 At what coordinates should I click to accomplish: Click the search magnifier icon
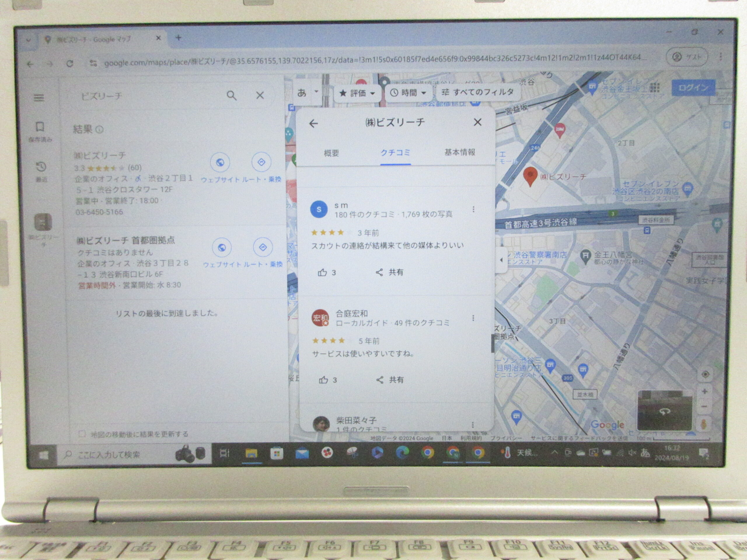coord(231,96)
